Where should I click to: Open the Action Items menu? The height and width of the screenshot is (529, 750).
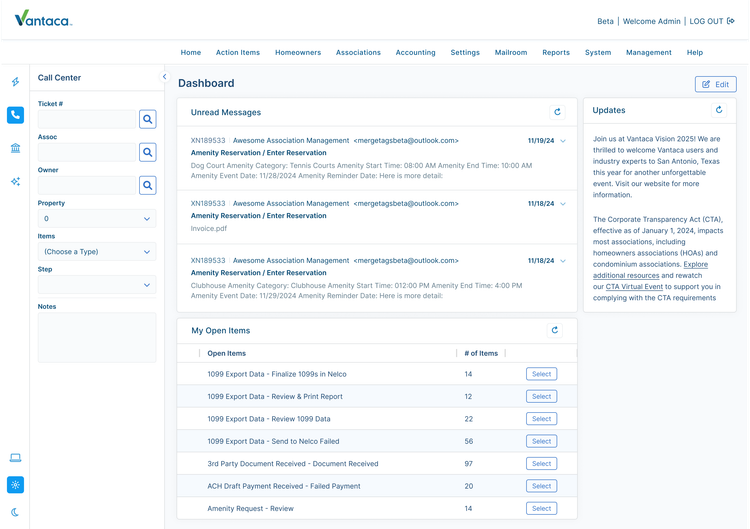click(x=238, y=53)
